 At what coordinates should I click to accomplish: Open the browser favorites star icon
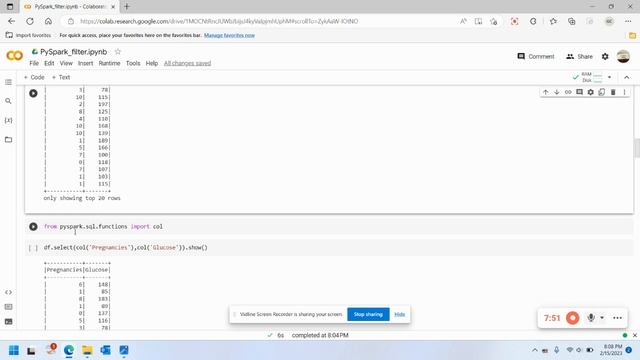tap(553, 21)
